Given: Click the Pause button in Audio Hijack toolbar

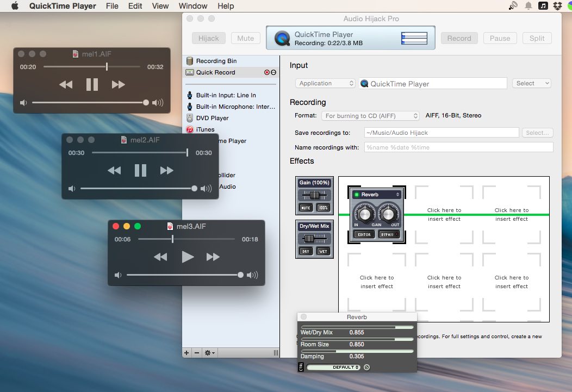Looking at the screenshot, I should coord(500,38).
